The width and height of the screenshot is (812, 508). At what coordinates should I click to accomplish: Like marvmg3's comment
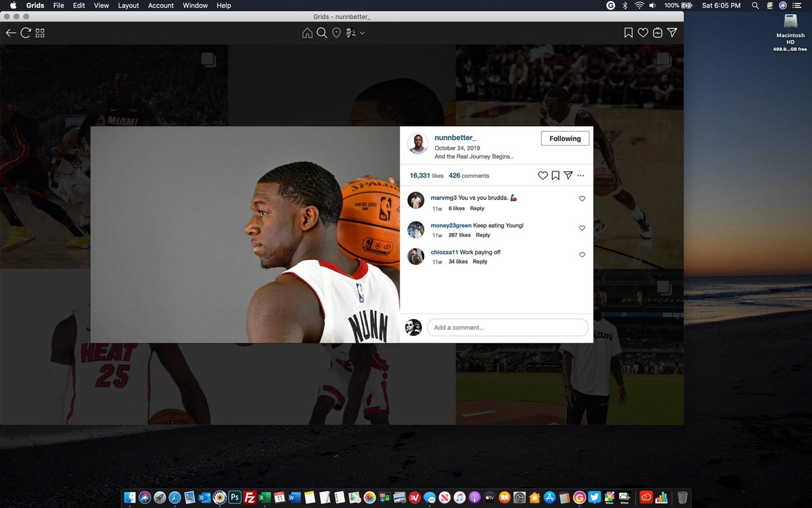coord(582,198)
